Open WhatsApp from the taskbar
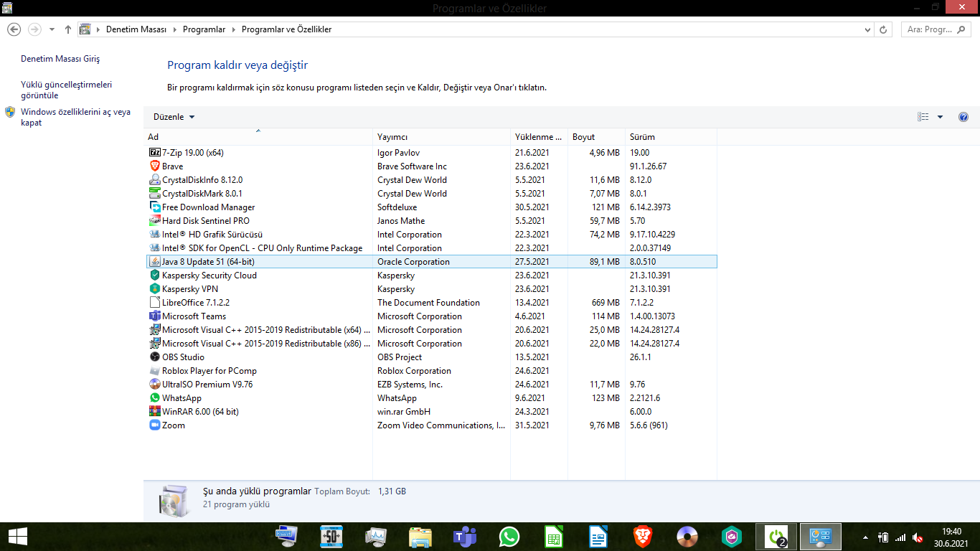The width and height of the screenshot is (980, 551). [x=509, y=537]
